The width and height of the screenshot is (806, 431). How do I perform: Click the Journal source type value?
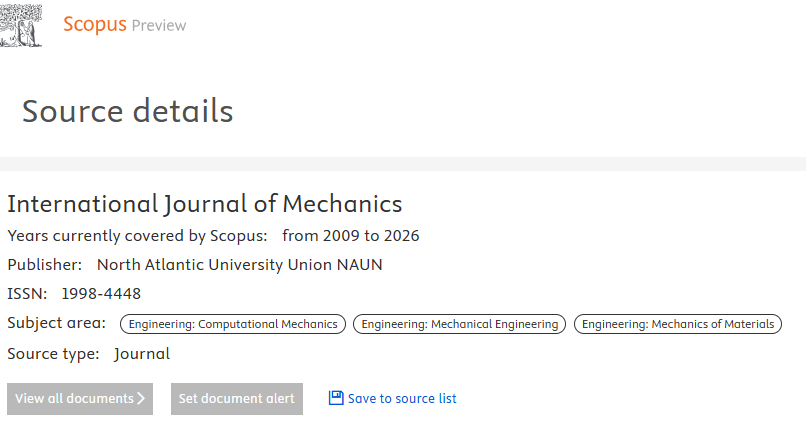pyautogui.click(x=142, y=354)
